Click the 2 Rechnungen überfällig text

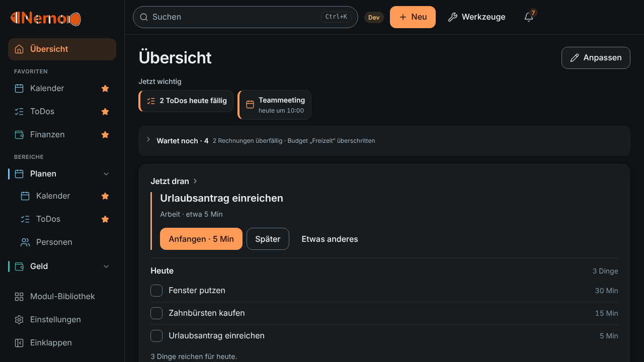(x=248, y=141)
